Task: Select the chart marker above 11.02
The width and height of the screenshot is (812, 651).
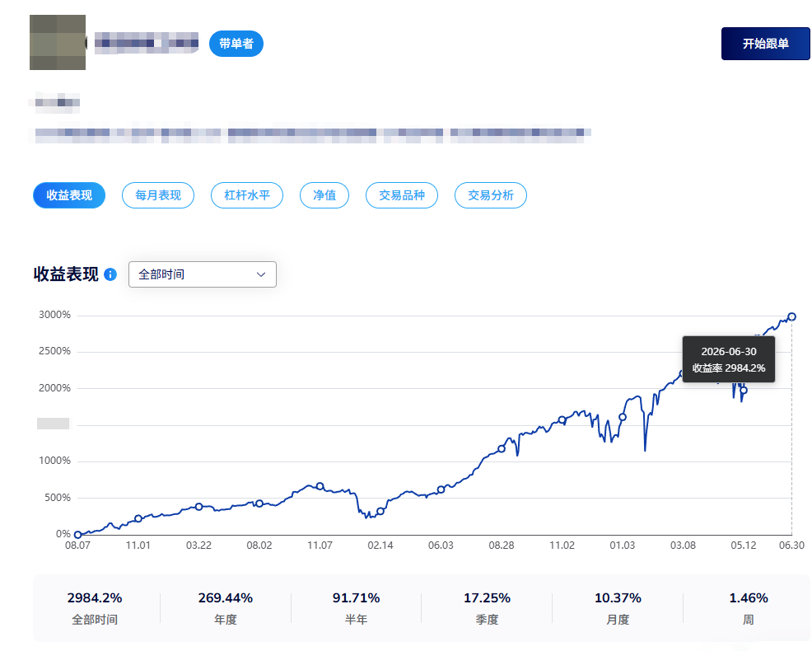Action: tap(562, 419)
